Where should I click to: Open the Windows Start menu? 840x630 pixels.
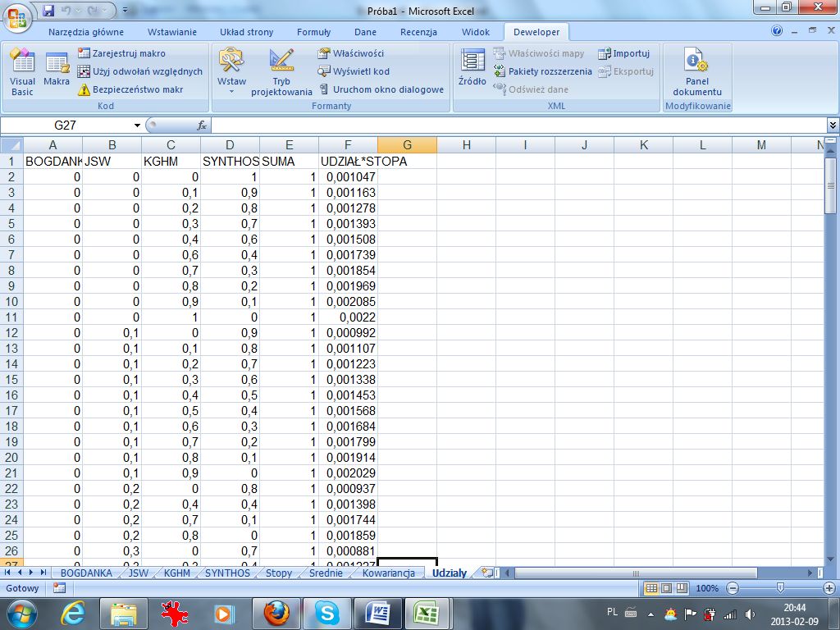[x=21, y=614]
